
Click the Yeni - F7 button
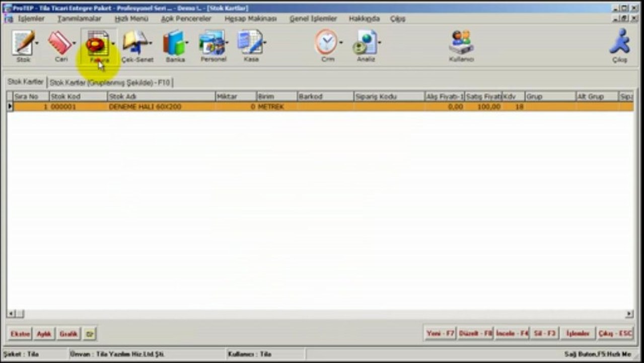pyautogui.click(x=440, y=334)
